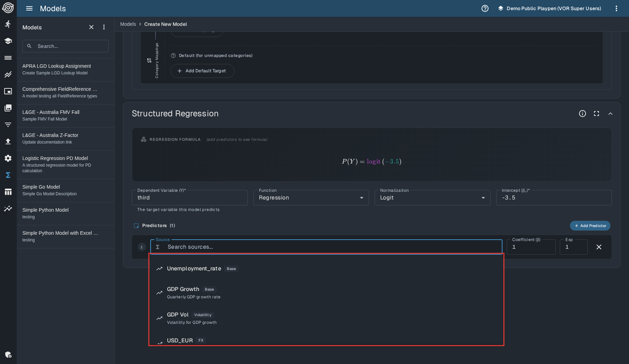Expand Structured Regression to fullscreen
This screenshot has height=364, width=629.
597,114
